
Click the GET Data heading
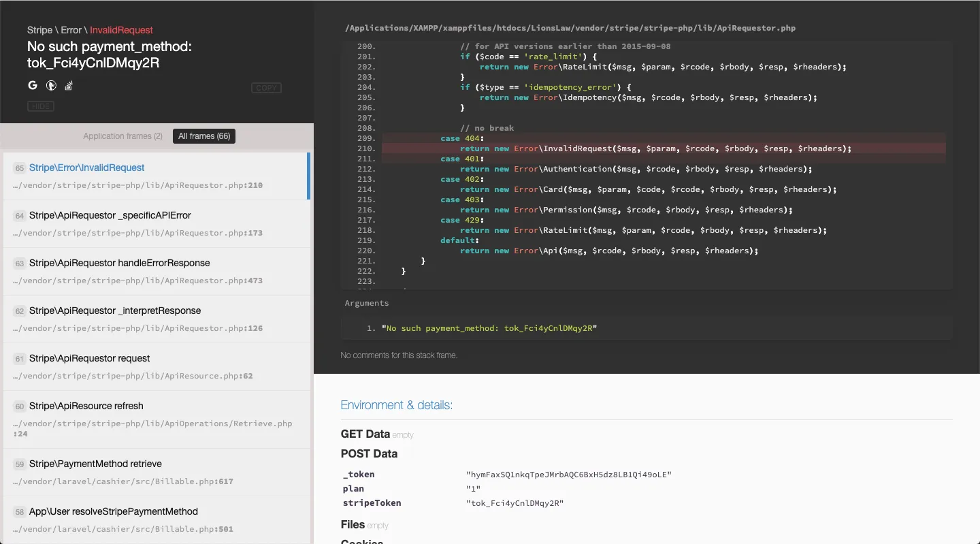click(x=365, y=434)
